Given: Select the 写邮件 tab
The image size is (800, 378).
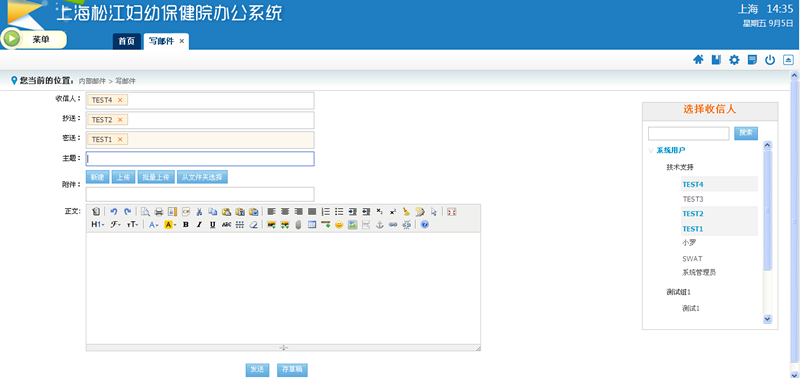Looking at the screenshot, I should (161, 41).
